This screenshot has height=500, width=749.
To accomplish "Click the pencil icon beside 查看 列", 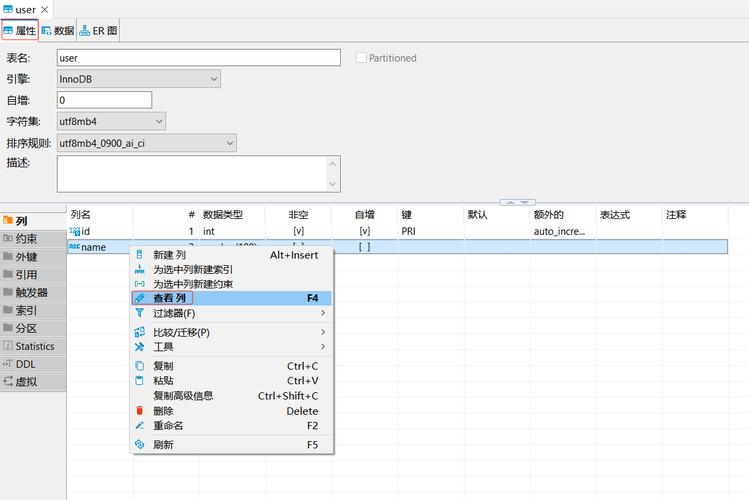I will (x=139, y=298).
